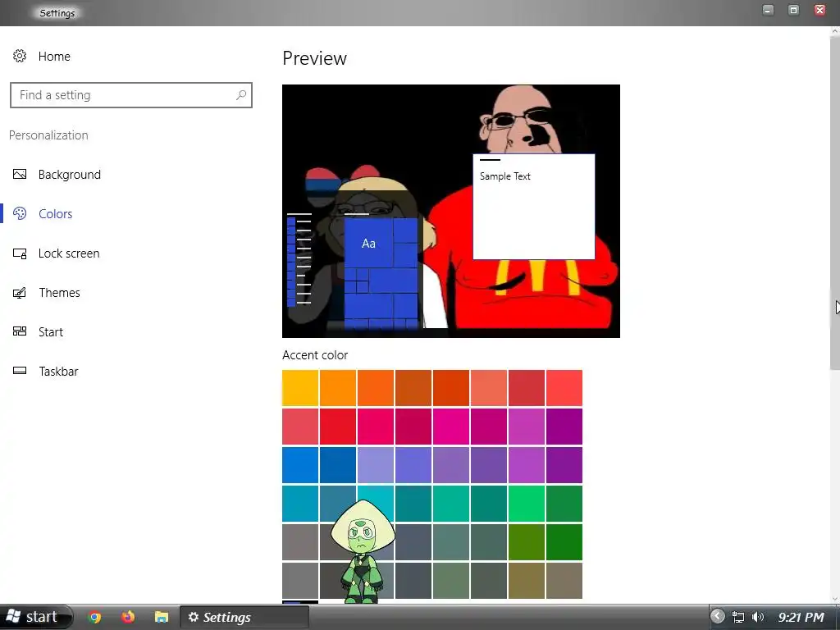
Task: Pick the brick red swatch in the top row
Action: (527, 388)
